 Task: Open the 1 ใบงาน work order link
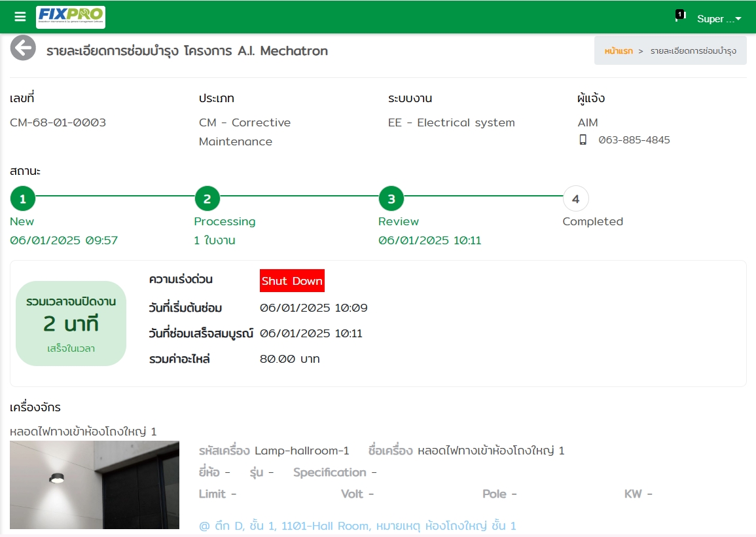(x=215, y=240)
